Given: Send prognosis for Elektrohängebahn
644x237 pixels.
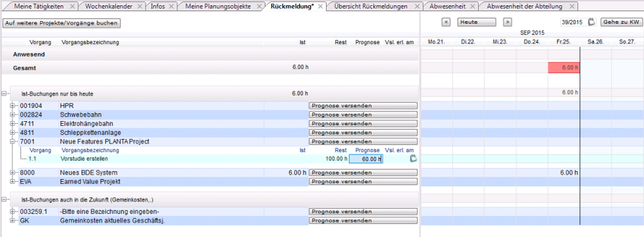Looking at the screenshot, I should [x=363, y=123].
